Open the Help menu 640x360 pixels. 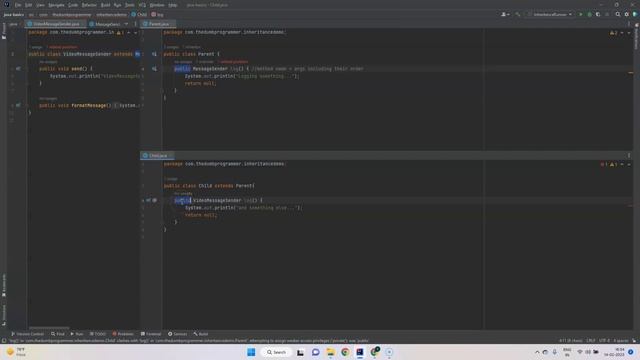coord(173,5)
